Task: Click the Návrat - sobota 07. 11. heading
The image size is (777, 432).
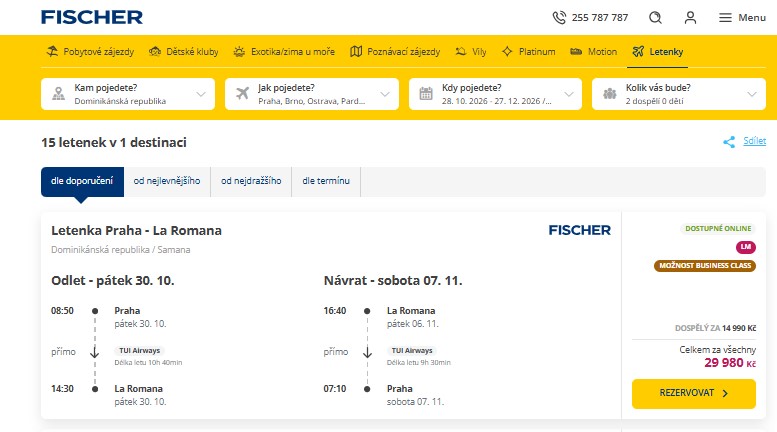Action: [393, 281]
